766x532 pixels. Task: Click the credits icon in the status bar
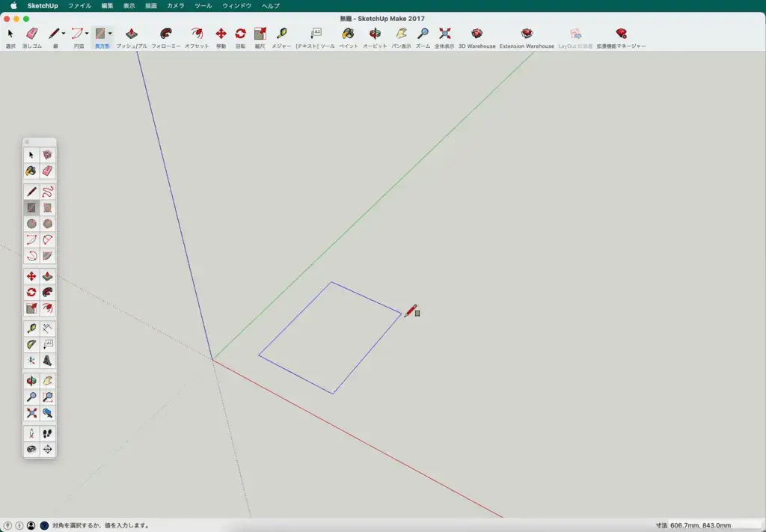coord(19,526)
